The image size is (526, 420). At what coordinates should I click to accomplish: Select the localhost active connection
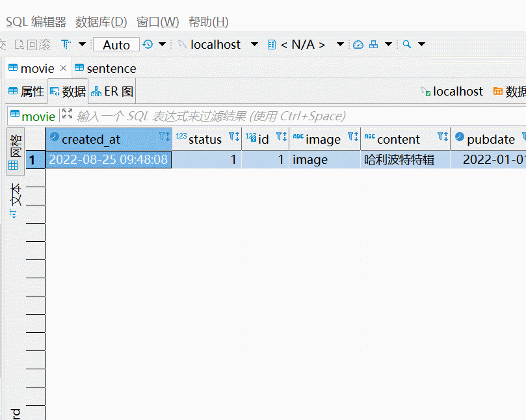click(x=209, y=44)
